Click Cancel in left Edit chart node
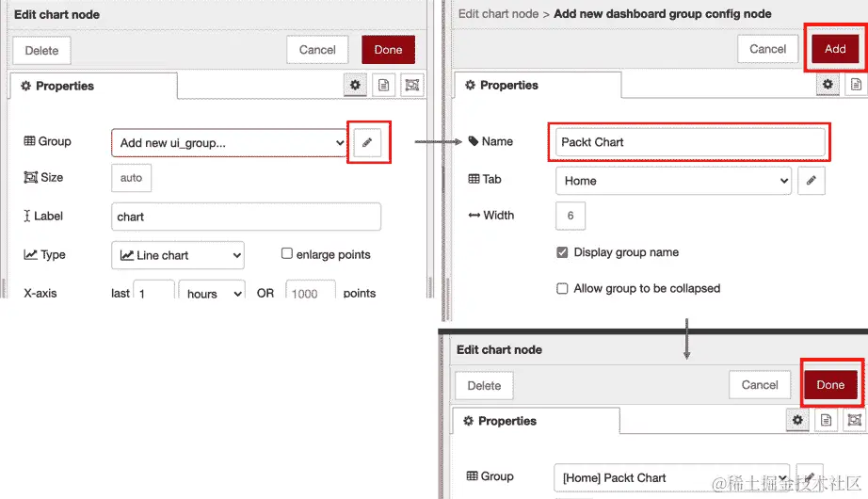Viewport: 868px width, 499px height. click(x=317, y=50)
